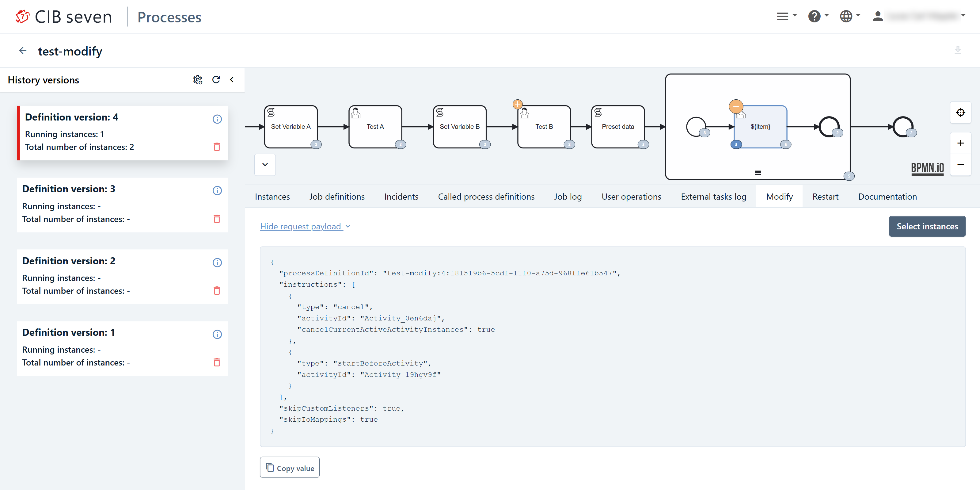Reset diagram viewport with crosshair icon
Image resolution: width=980 pixels, height=490 pixels.
click(x=960, y=112)
